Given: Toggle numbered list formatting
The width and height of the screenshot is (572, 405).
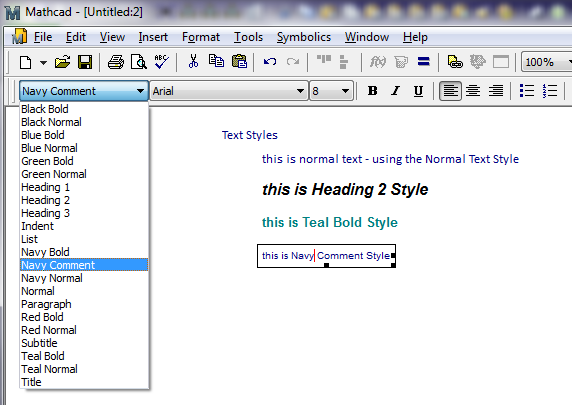Looking at the screenshot, I should [550, 91].
